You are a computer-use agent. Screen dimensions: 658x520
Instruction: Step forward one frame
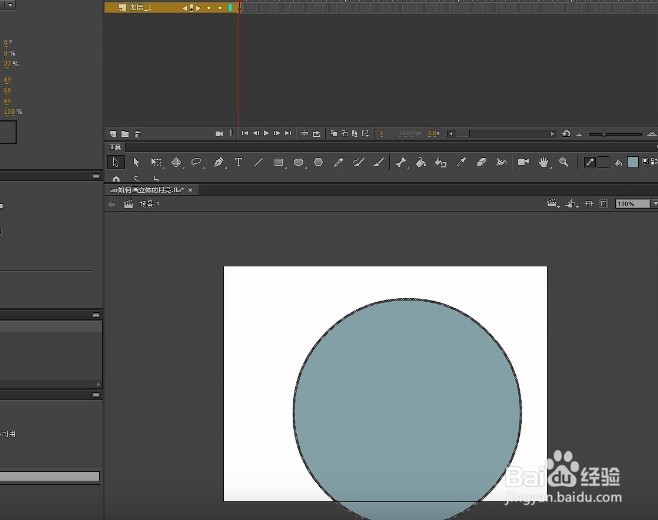click(277, 133)
